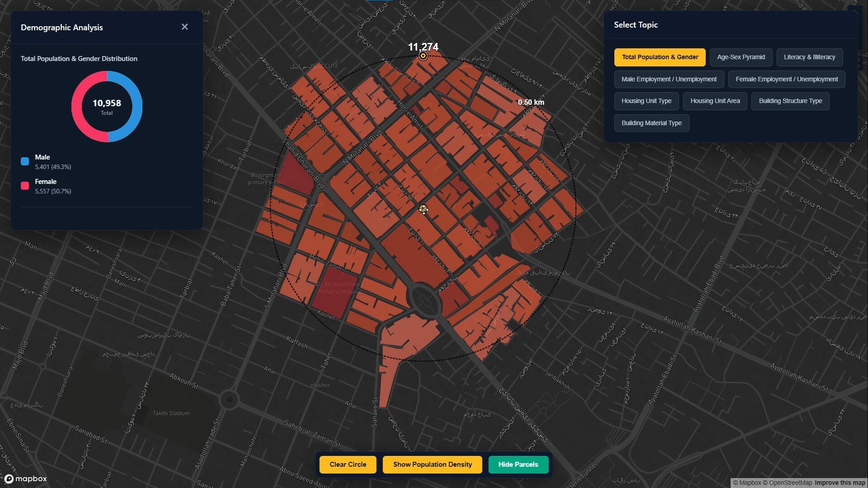Select Building Structure Type topic
The height and width of the screenshot is (488, 868).
[x=790, y=101]
